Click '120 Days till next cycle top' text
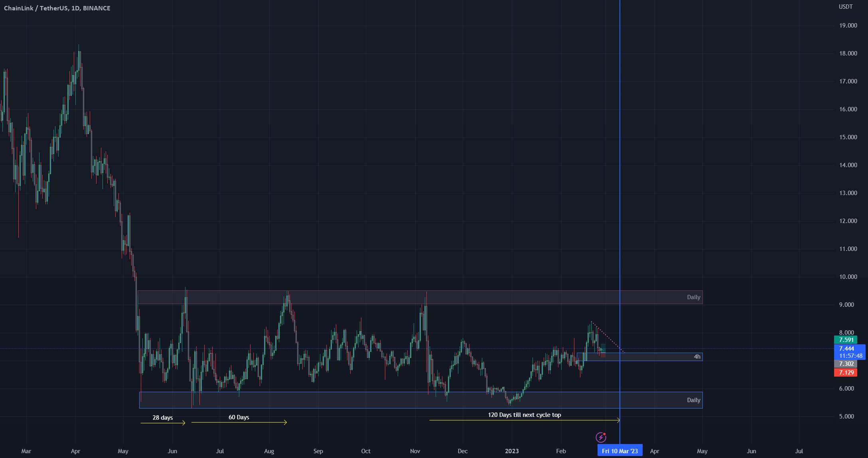 pos(525,415)
